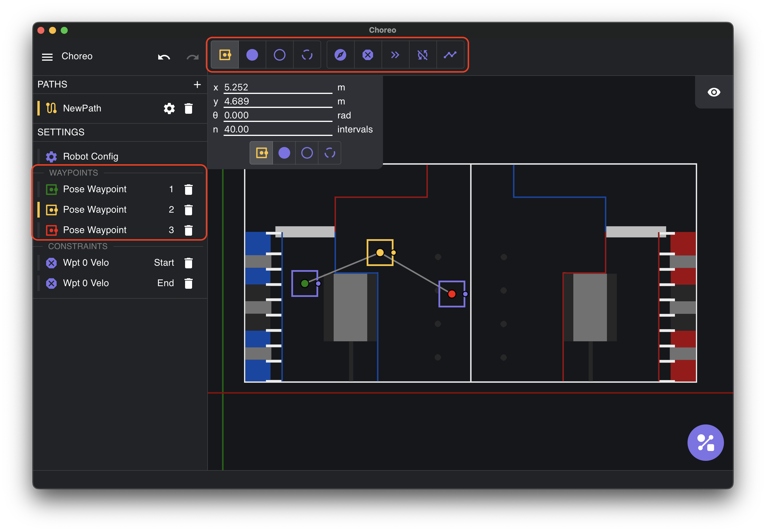Viewport: 766px width, 532px height.
Task: Add a new path with plus button
Action: pos(197,84)
